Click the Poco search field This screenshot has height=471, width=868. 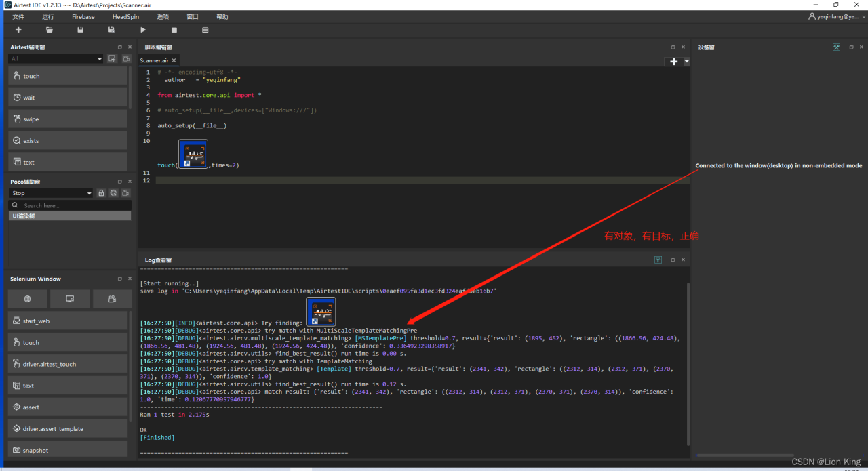70,205
